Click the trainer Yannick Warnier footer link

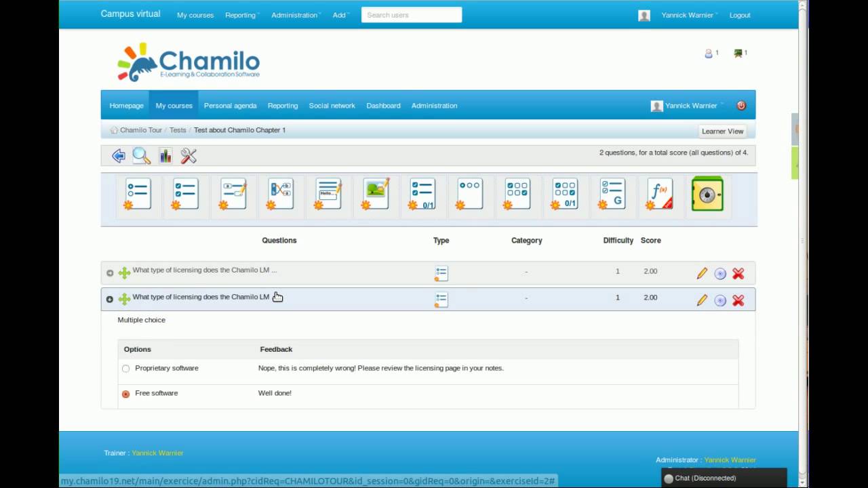[x=157, y=453]
